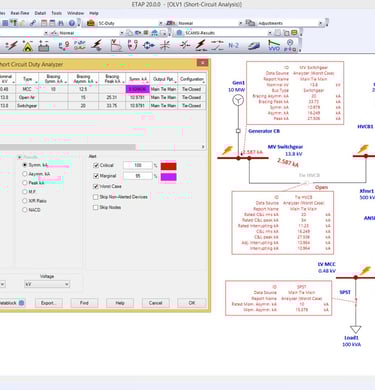This screenshot has height=390, width=375.
Task: Open the Help menu
Action: point(94,13)
